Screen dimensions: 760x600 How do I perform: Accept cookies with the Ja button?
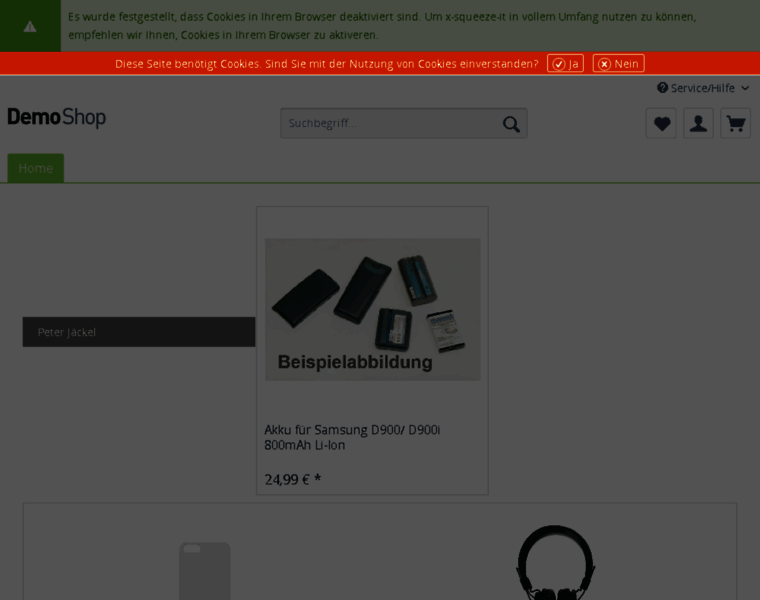(565, 63)
